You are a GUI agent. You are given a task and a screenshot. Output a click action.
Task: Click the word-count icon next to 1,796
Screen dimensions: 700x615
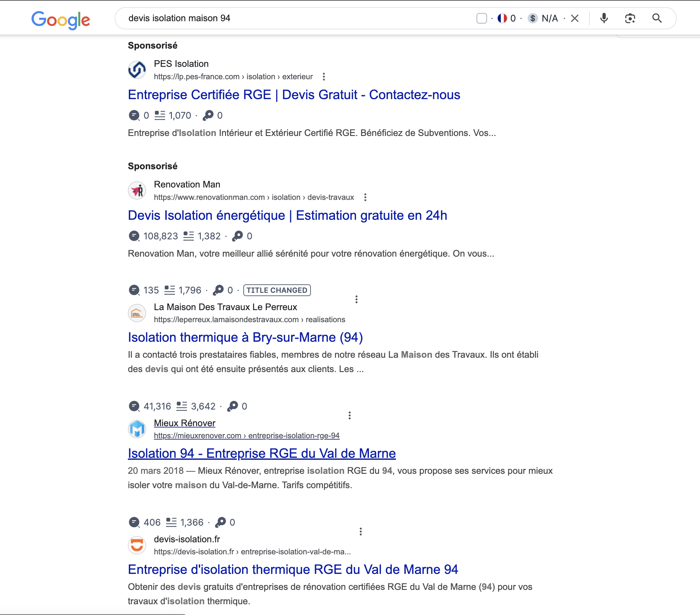170,290
